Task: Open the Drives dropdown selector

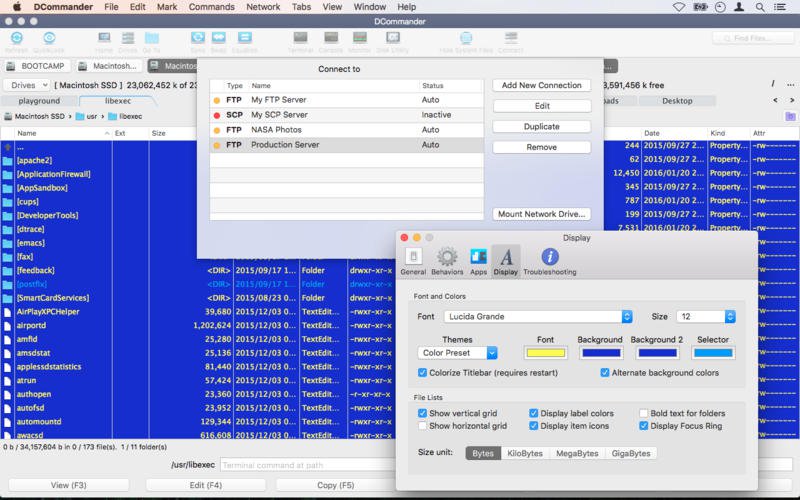Action: 25,86
